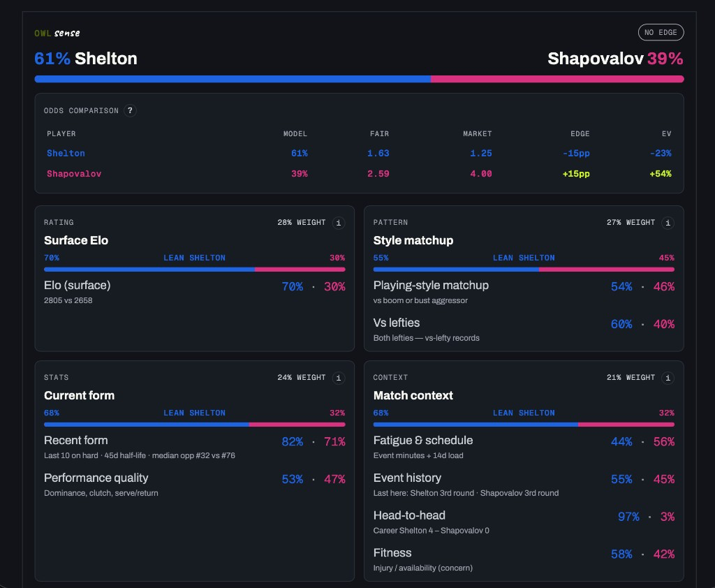Screen dimensions: 715x588
Task: Select Shelton in the odds comparison table
Action: coord(66,153)
